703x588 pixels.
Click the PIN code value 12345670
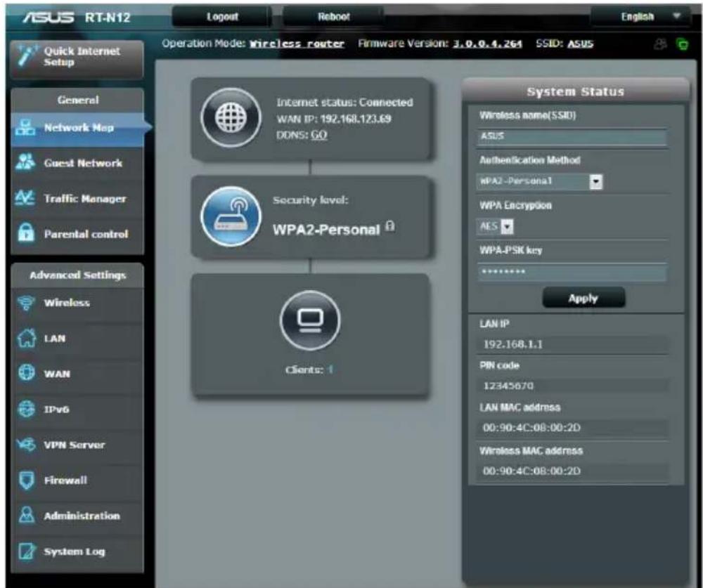click(508, 386)
